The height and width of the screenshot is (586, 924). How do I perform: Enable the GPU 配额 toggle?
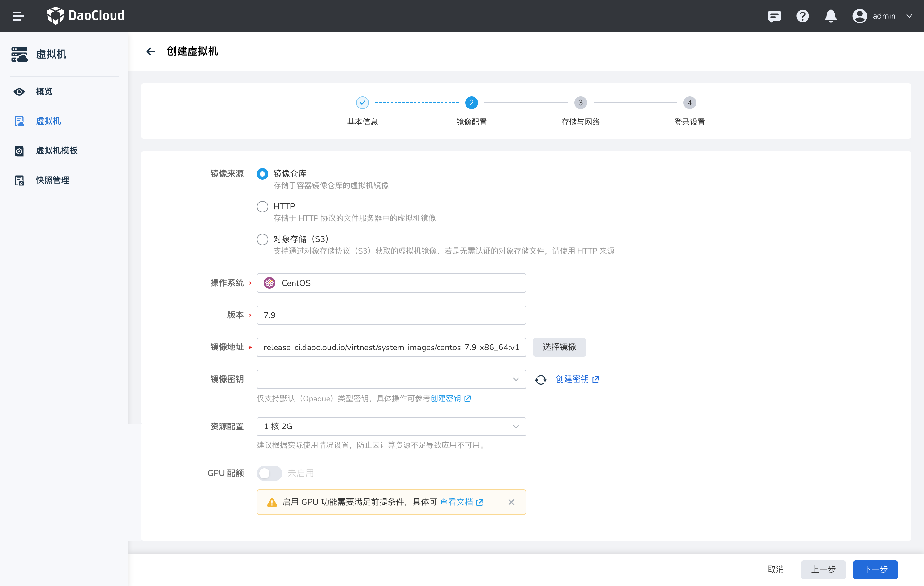[269, 473]
